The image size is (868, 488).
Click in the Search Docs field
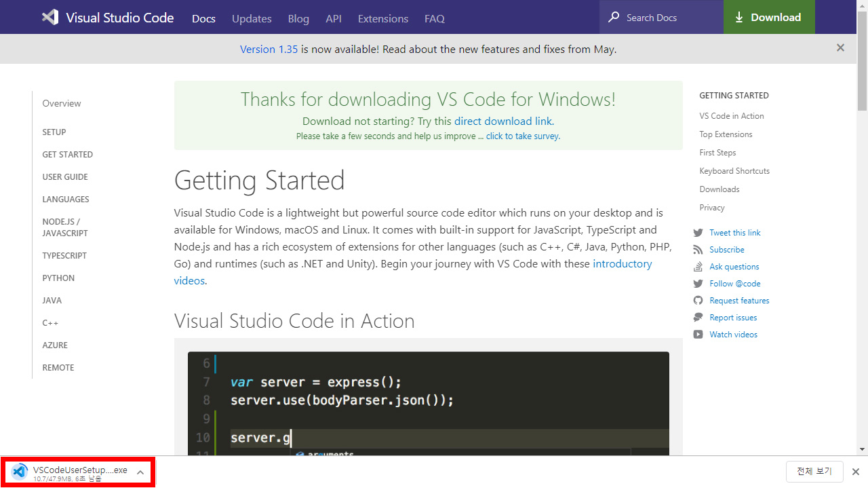(661, 17)
